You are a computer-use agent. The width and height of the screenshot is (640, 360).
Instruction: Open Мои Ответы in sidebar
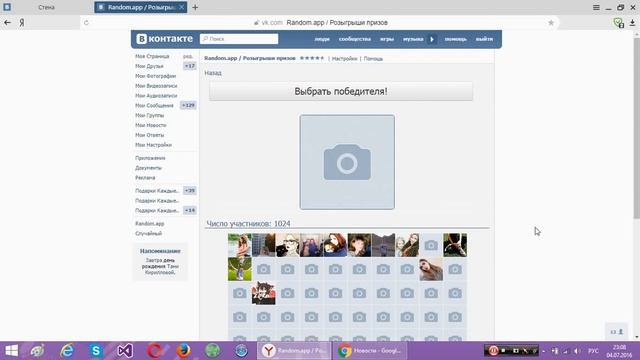[x=149, y=135]
